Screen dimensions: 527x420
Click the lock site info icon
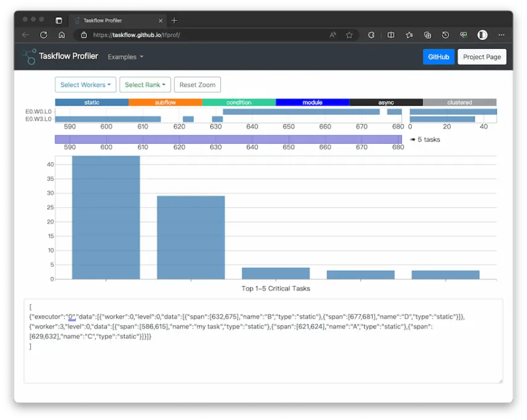pyautogui.click(x=84, y=35)
